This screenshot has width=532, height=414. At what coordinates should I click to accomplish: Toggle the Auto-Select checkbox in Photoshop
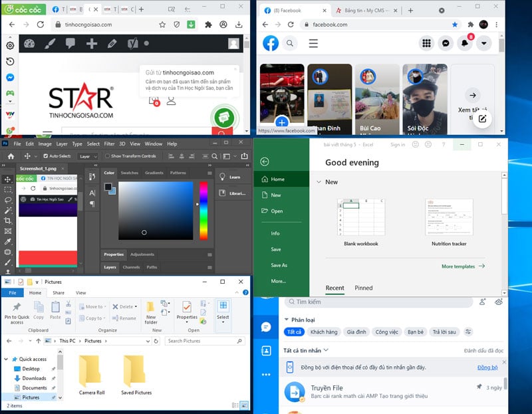click(x=44, y=156)
